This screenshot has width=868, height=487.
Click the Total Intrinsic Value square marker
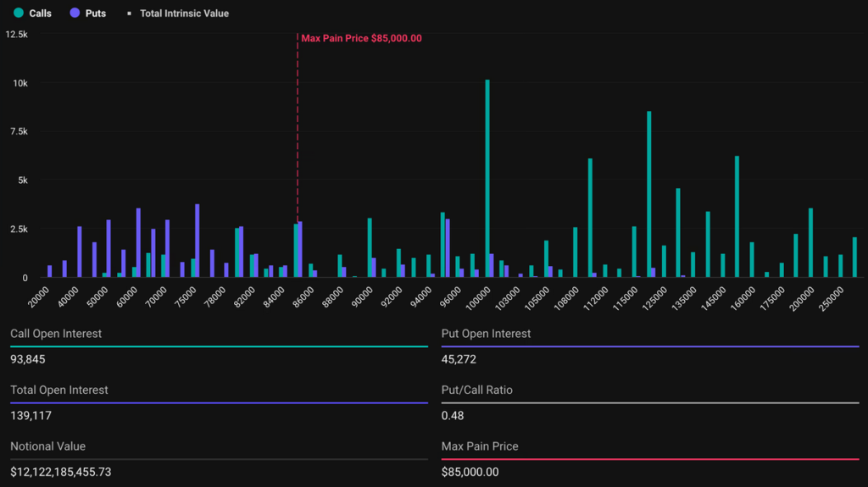(x=129, y=14)
